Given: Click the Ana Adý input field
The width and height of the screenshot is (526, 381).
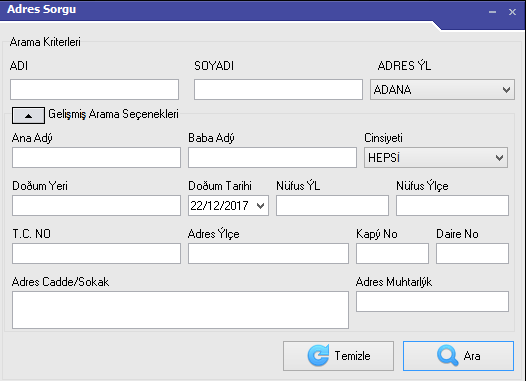Looking at the screenshot, I should (x=96, y=157).
